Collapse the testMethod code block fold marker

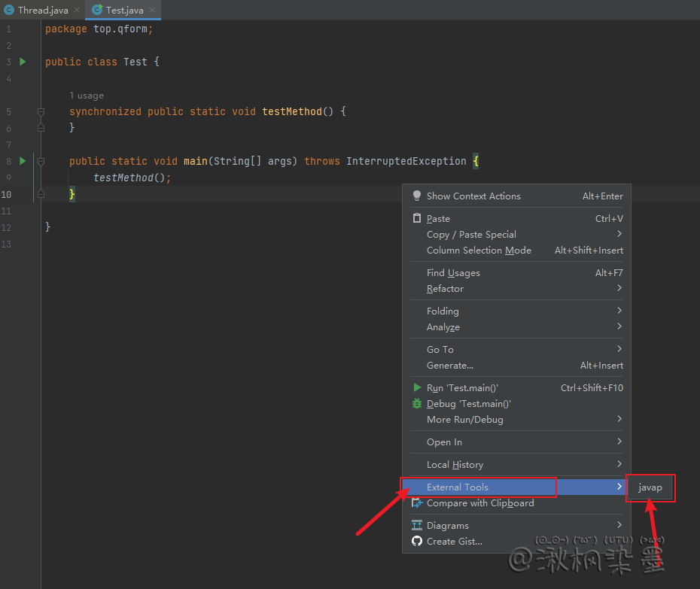pyautogui.click(x=41, y=111)
